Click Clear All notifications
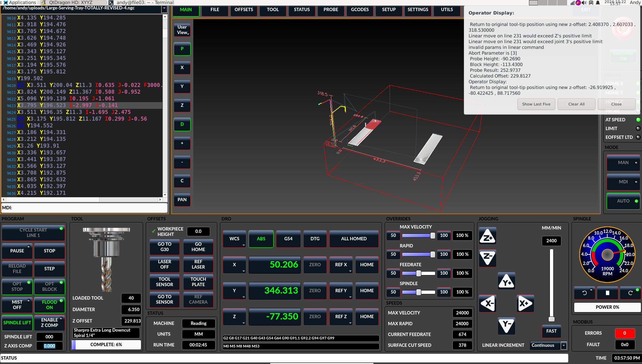 point(576,104)
